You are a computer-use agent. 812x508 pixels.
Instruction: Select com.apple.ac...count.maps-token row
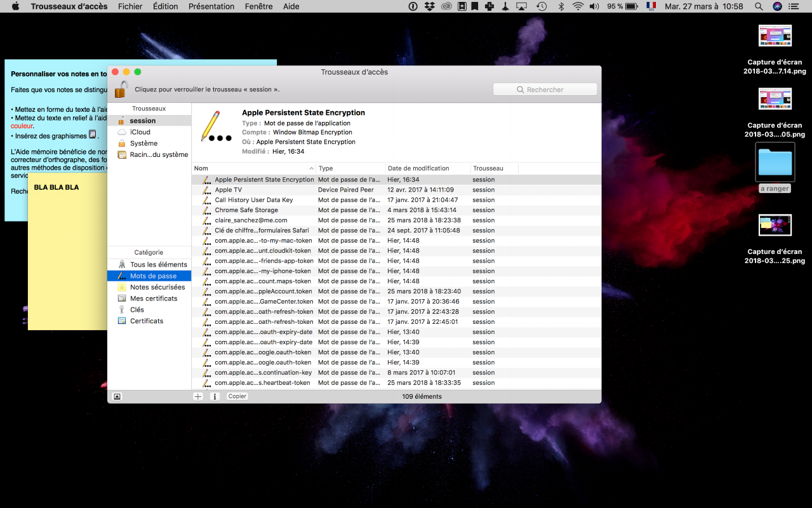[x=396, y=281]
